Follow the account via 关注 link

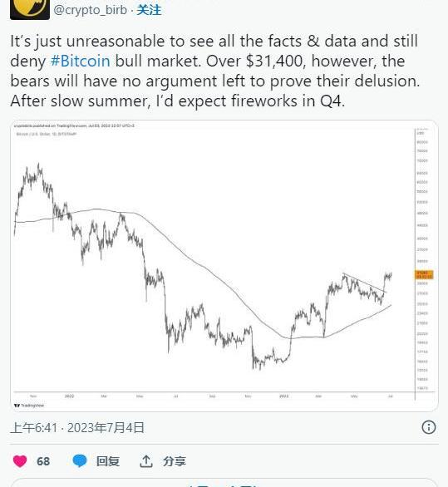[x=149, y=10]
